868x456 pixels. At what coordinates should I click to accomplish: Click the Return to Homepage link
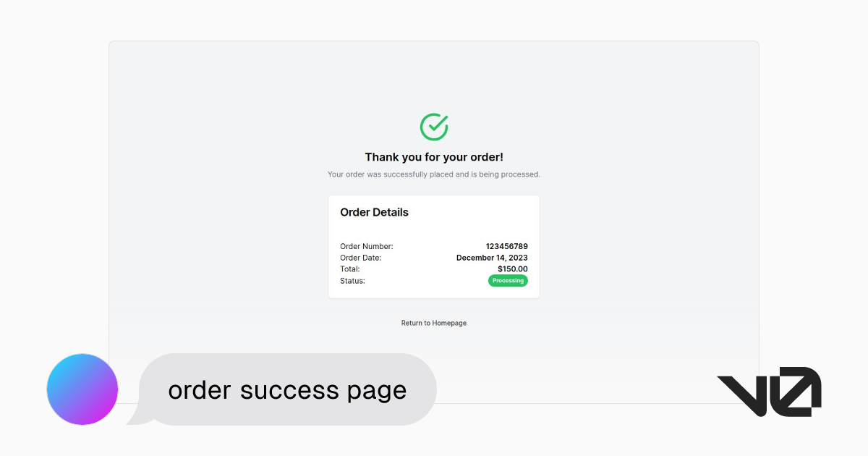(x=433, y=323)
